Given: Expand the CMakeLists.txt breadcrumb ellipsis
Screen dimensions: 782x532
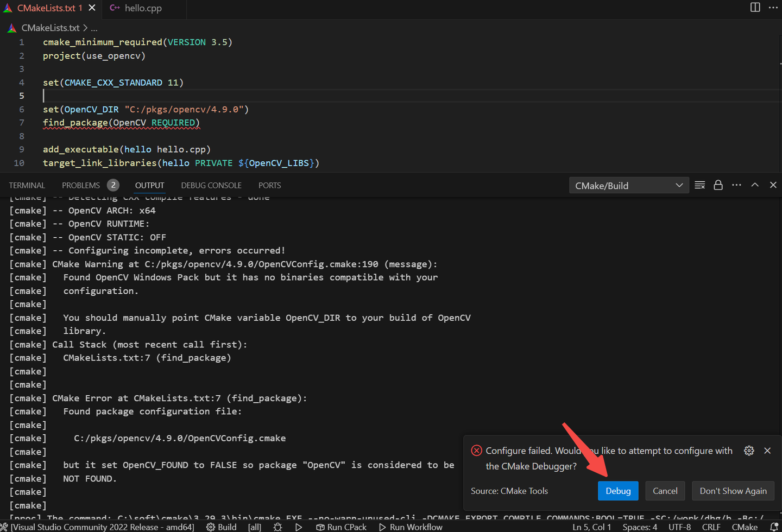Looking at the screenshot, I should coord(94,27).
